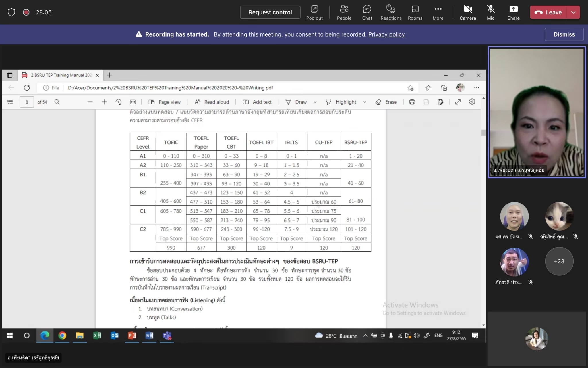Screen dimensions: 588x368
Task: Open Edge settings and more menu
Action: (x=477, y=88)
